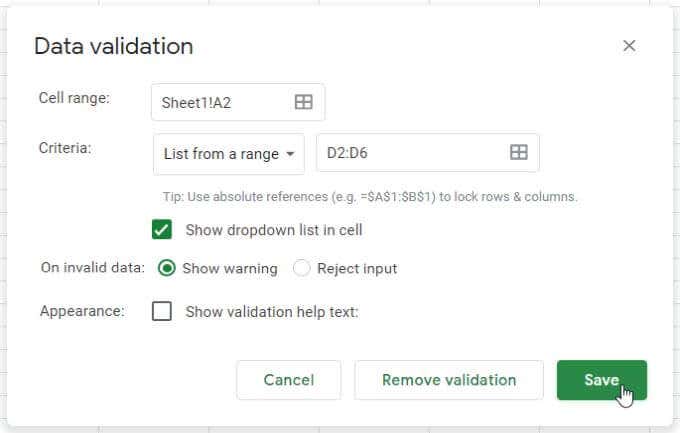Click the Appearance label
Viewport: 680px width, 433px height.
[82, 311]
